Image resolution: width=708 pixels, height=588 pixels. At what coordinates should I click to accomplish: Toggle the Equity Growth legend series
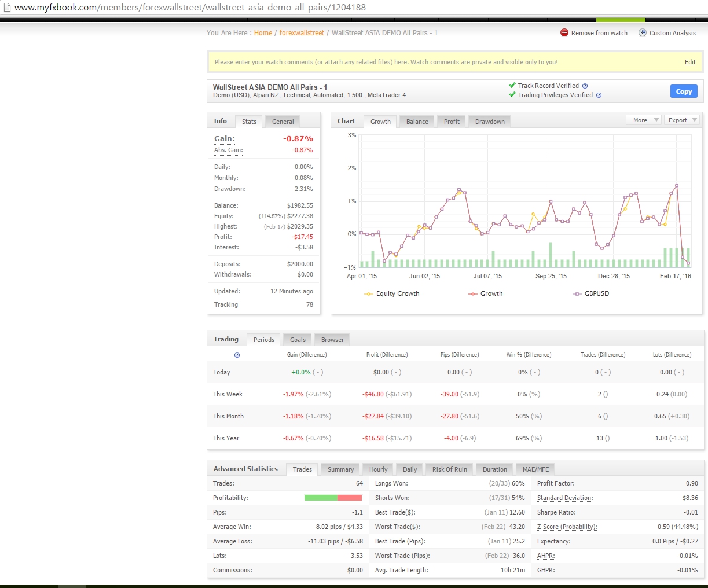[x=391, y=293]
